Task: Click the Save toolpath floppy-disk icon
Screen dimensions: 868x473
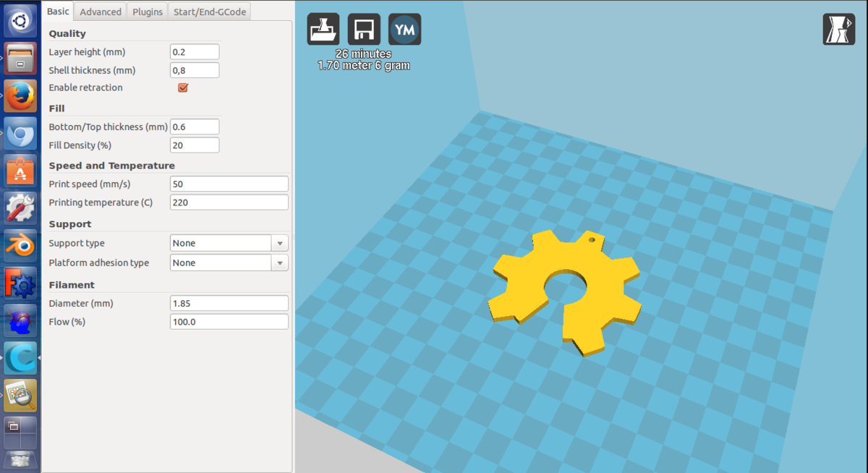Action: (364, 30)
